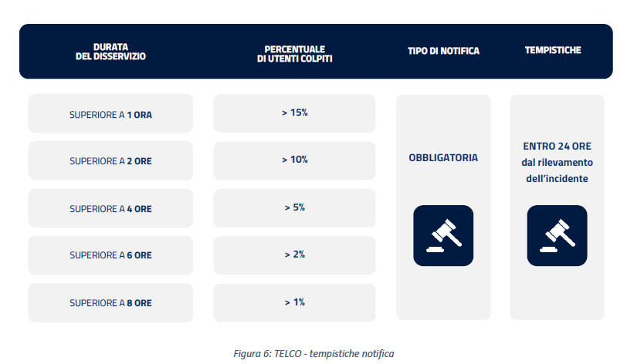Pick the SUPERIORE A 8 ORE box

tap(110, 303)
